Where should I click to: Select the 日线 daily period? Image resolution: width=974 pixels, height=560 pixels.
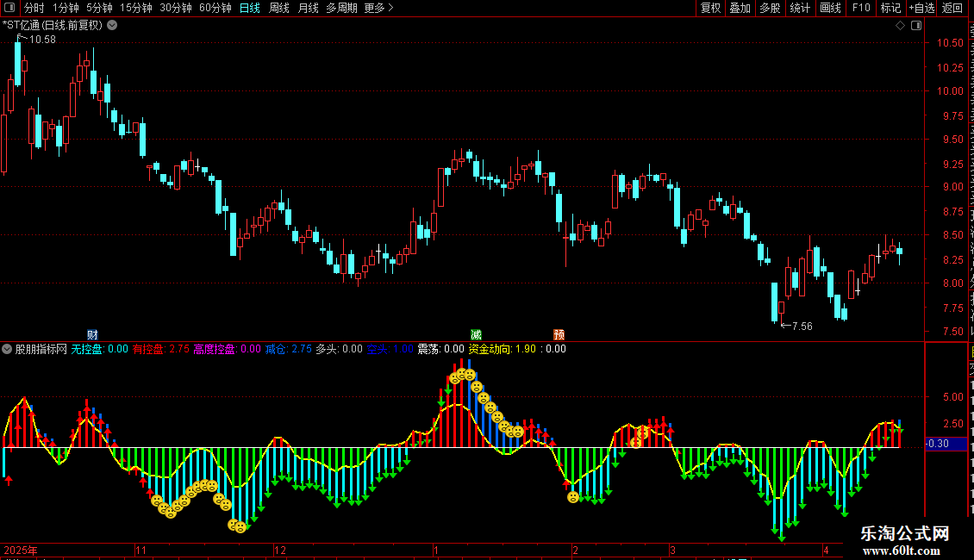[x=250, y=8]
